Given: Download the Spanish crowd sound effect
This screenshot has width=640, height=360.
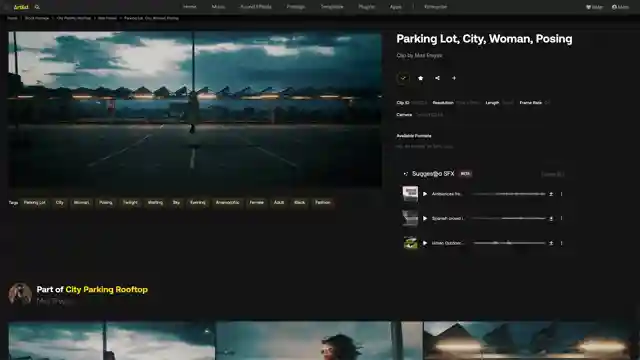Looking at the screenshot, I should click(x=551, y=218).
